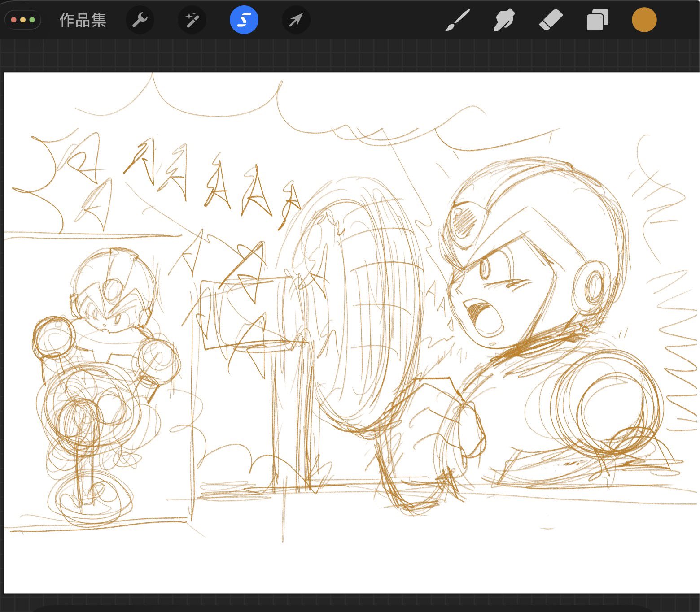Open the 作品集 gallery

tap(83, 20)
